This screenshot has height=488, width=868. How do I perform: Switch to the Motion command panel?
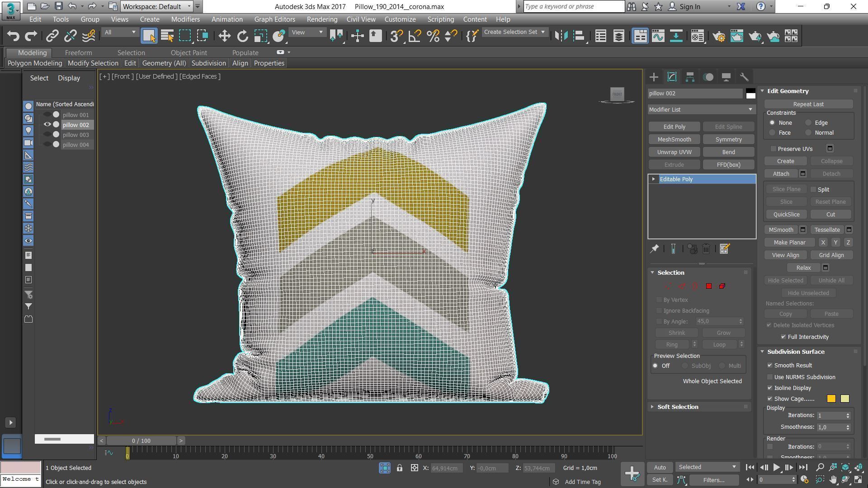(708, 77)
